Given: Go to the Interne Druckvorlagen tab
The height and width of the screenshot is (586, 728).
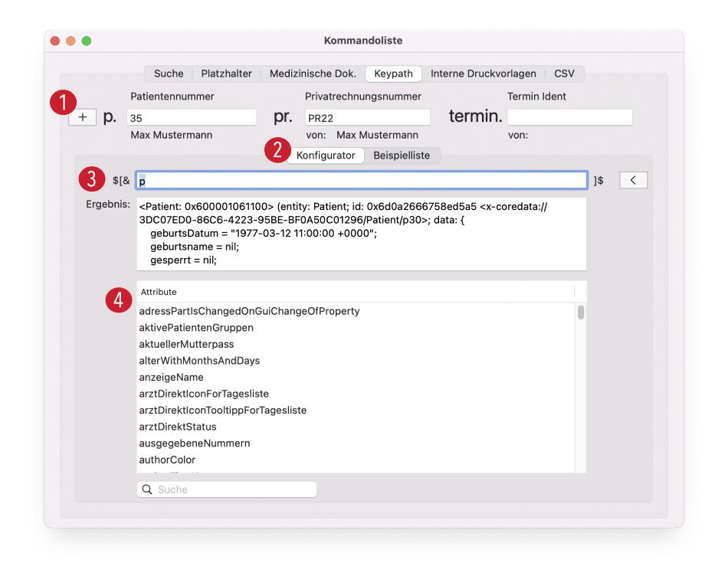Looking at the screenshot, I should (x=484, y=74).
